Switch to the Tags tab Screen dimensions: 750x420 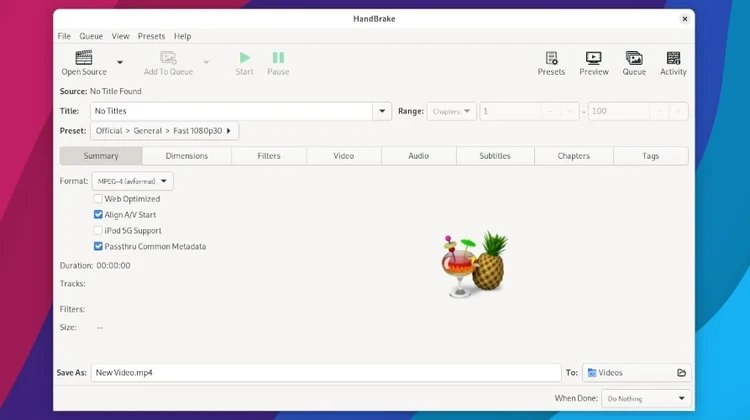[651, 156]
